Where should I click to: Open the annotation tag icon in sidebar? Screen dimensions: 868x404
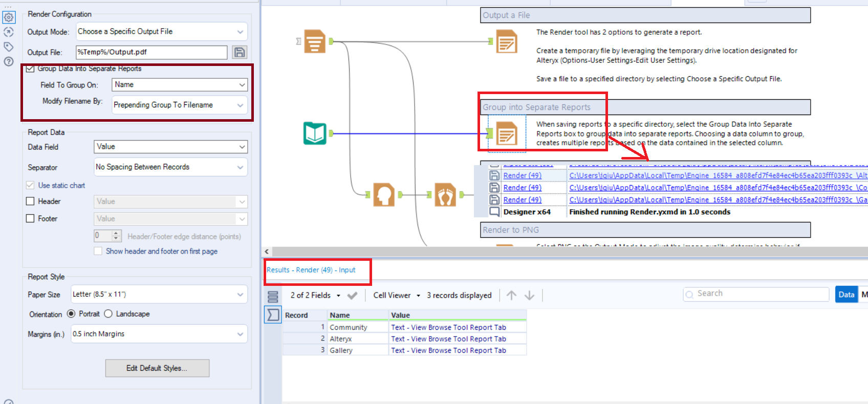pyautogui.click(x=9, y=47)
